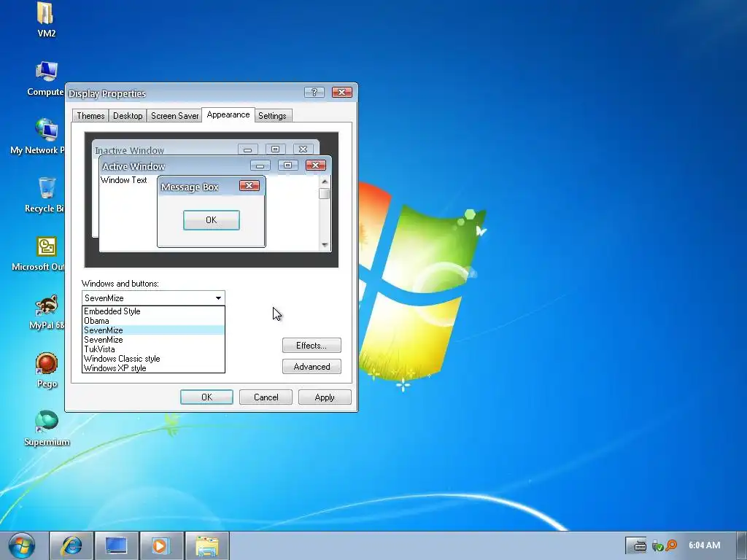Select the Computer desktop icon

pos(47,72)
